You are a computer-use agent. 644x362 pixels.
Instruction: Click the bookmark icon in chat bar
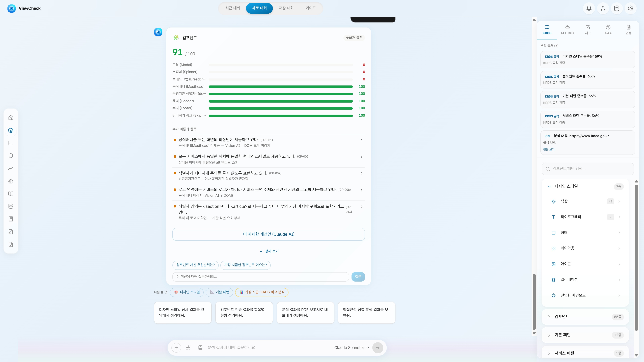(x=200, y=348)
